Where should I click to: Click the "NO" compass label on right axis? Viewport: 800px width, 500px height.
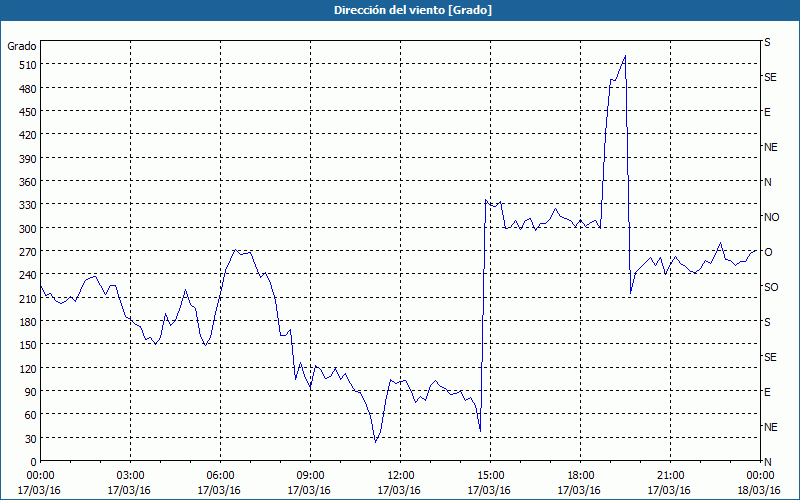(771, 217)
